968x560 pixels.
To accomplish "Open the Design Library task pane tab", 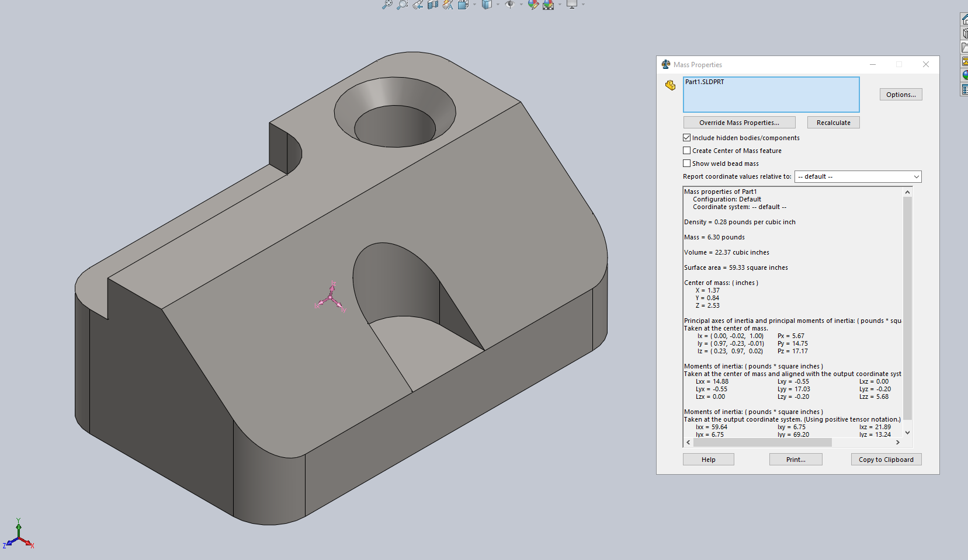I will pos(964,33).
